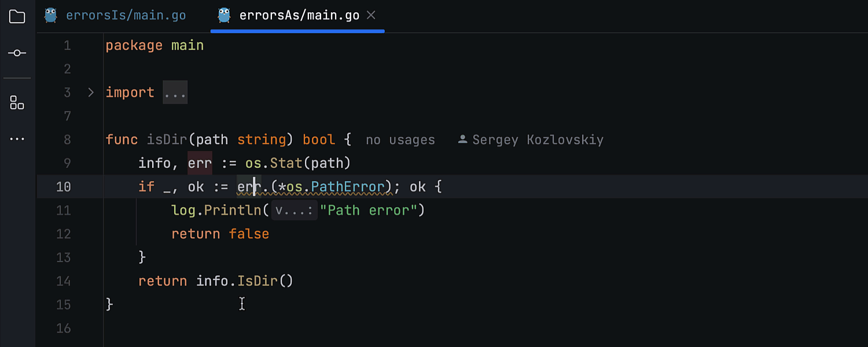The image size is (868, 347).
Task: Close the errorsAs/main.go tab
Action: [372, 16]
